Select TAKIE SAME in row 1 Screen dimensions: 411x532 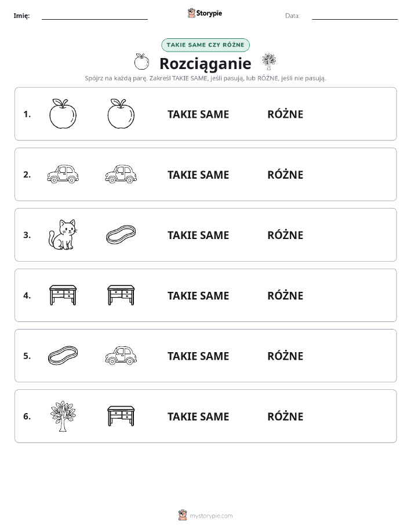pos(198,114)
